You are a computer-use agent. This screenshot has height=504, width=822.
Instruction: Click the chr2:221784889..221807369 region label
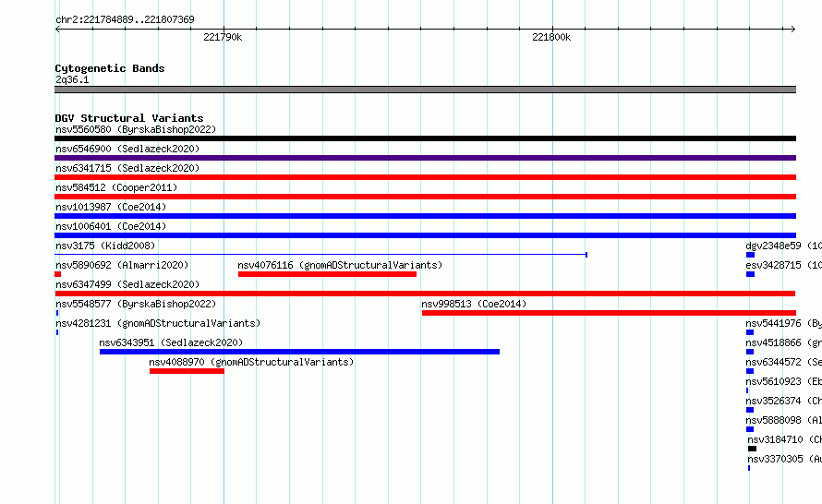click(x=125, y=19)
